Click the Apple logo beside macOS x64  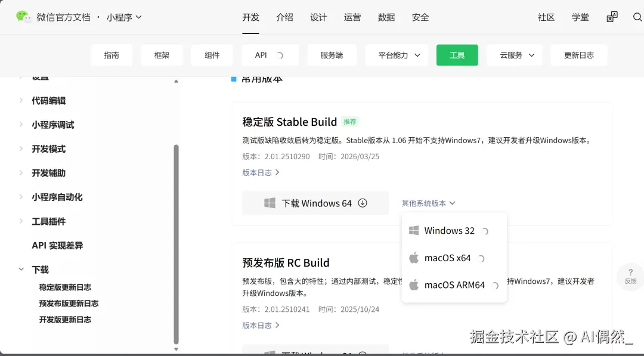pyautogui.click(x=414, y=258)
